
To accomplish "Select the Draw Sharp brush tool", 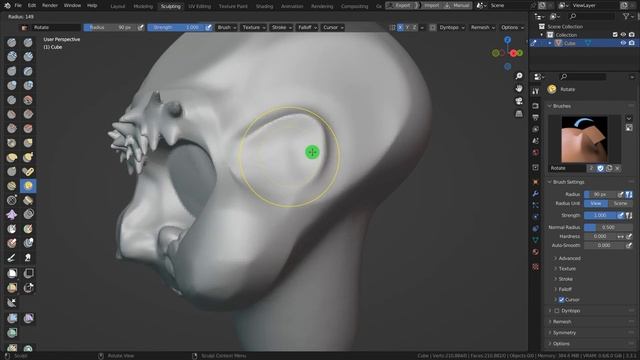I will pyautogui.click(x=28, y=42).
